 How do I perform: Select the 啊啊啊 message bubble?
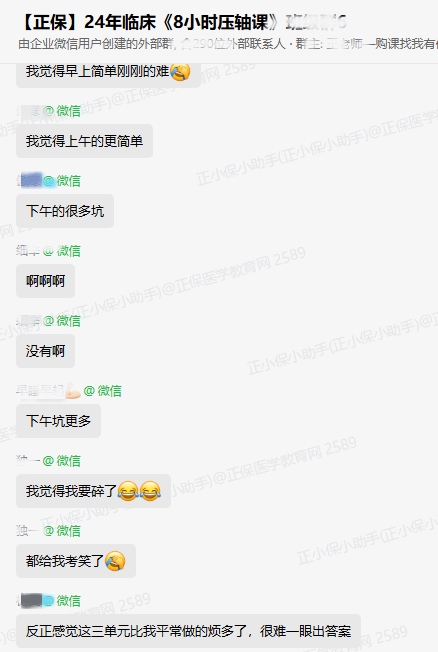[45, 281]
